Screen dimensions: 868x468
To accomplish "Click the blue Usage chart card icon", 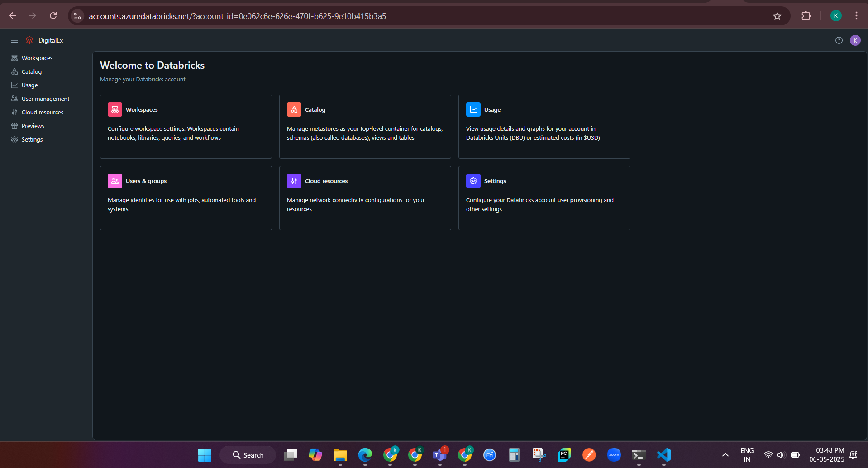I will point(473,109).
